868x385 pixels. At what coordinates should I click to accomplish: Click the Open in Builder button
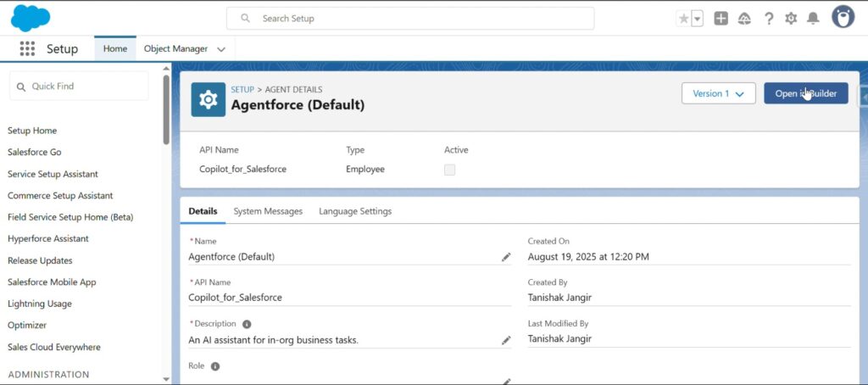(x=806, y=93)
